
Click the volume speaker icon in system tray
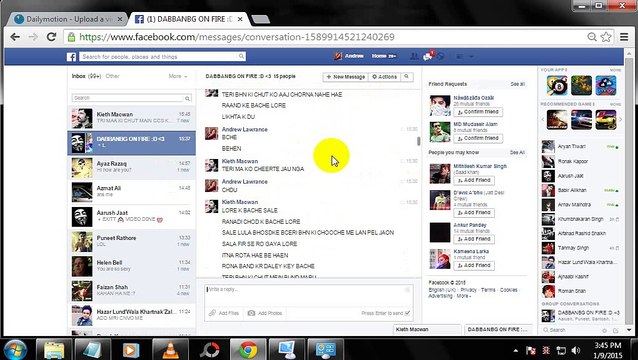click(x=576, y=350)
